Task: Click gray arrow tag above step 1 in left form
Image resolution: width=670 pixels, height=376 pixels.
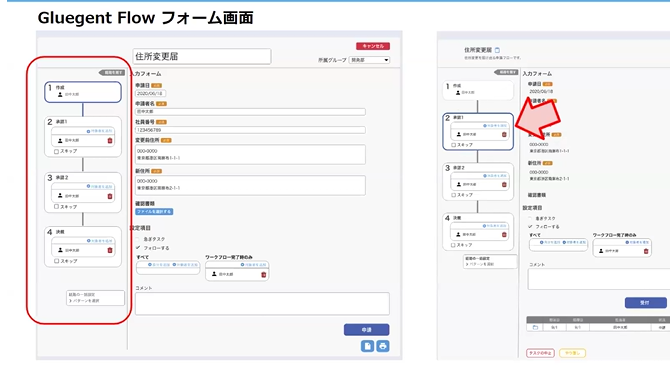Action: click(x=112, y=73)
